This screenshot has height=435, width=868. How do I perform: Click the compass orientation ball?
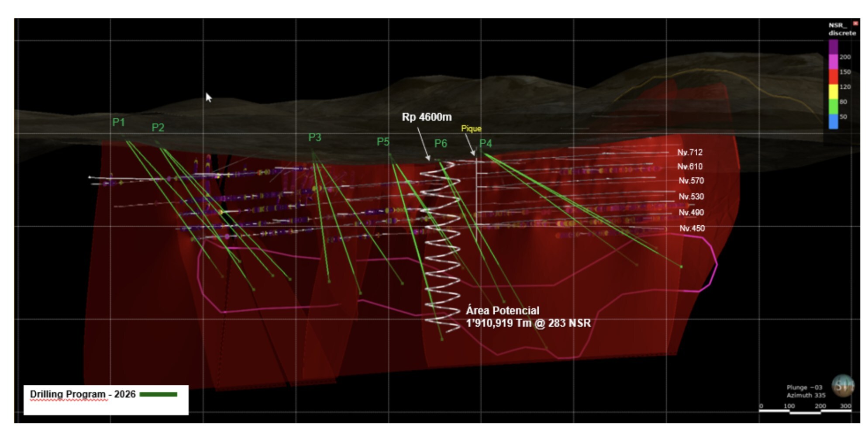pos(843,386)
